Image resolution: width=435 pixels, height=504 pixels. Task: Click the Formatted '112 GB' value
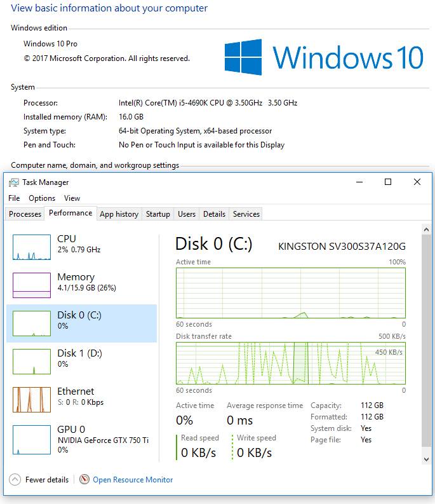click(x=372, y=417)
